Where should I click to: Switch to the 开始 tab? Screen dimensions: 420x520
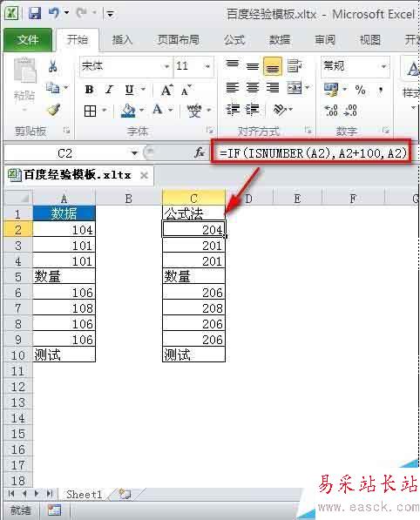(x=78, y=40)
